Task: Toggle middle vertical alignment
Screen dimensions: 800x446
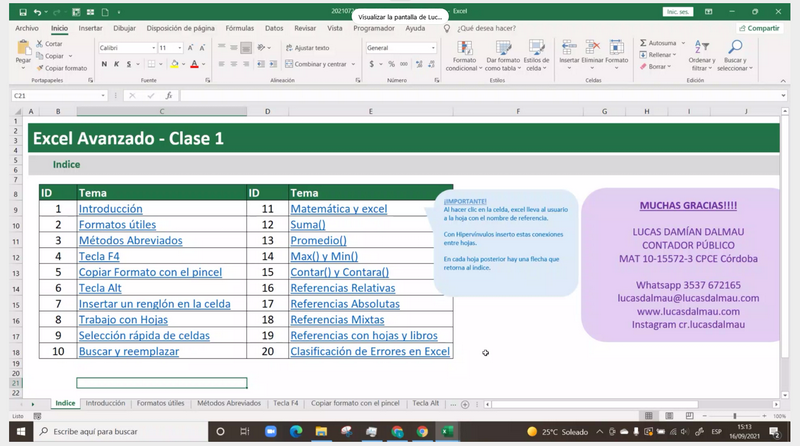Action: click(x=234, y=47)
